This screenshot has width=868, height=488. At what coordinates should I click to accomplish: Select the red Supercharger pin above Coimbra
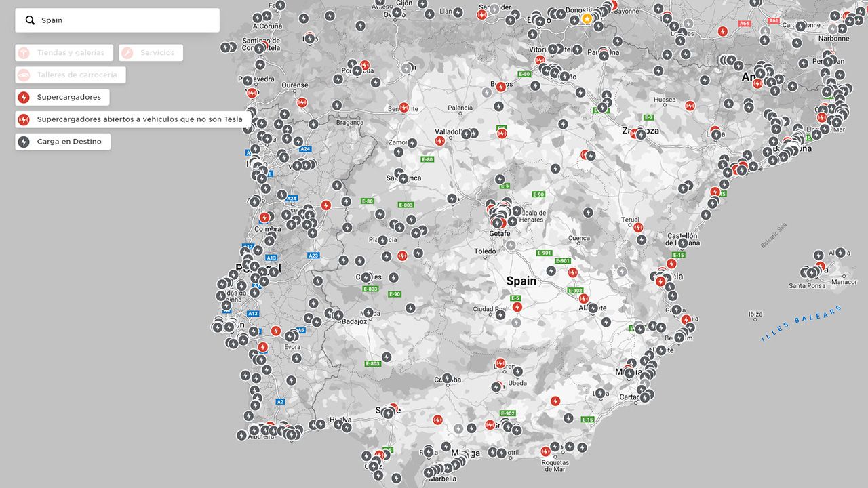[264, 218]
